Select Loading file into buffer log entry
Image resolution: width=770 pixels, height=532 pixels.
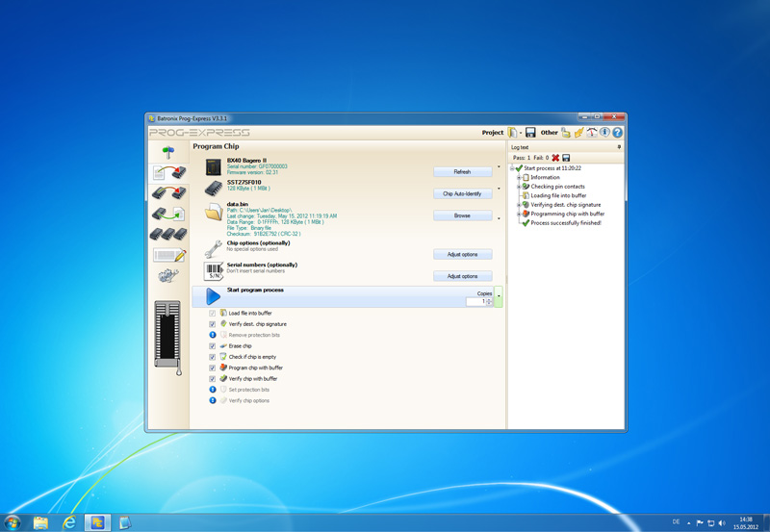pos(558,195)
